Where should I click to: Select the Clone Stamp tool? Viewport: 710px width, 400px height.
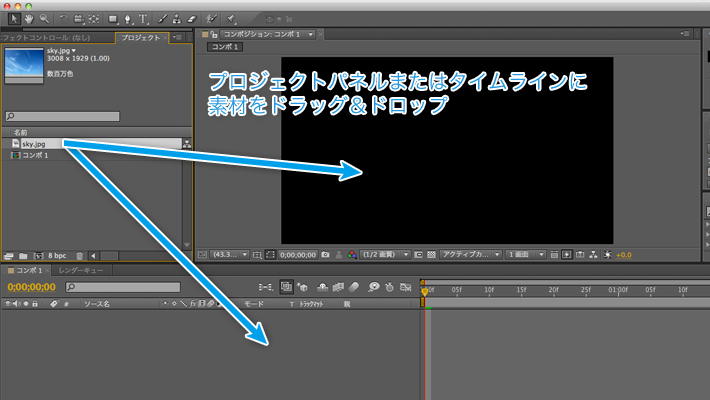(x=177, y=18)
